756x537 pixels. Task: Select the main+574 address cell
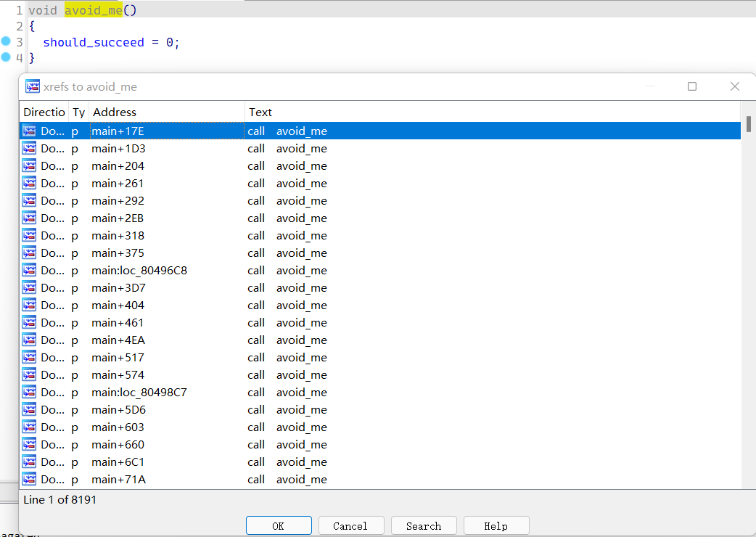coord(167,375)
